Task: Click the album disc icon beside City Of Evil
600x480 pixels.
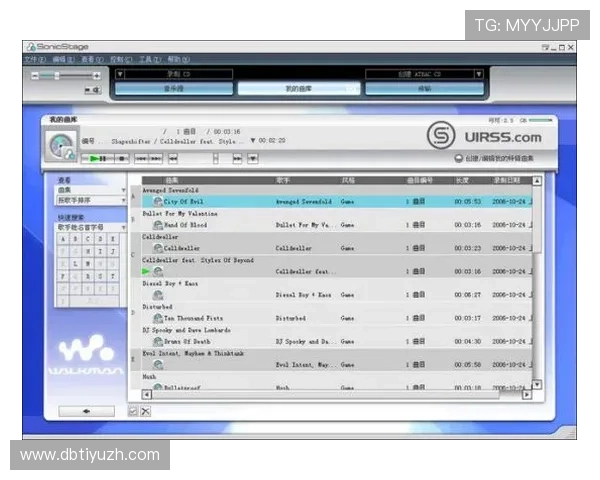Action: (x=158, y=201)
